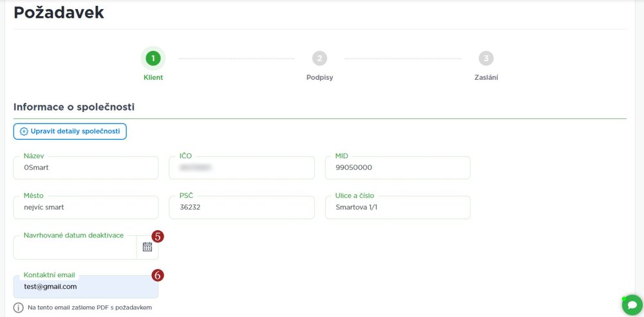Go to step 2 circle
Image resolution: width=644 pixels, height=317 pixels.
click(x=319, y=59)
